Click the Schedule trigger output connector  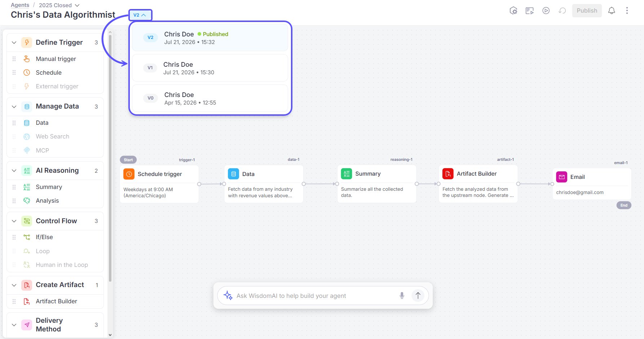pyautogui.click(x=199, y=184)
